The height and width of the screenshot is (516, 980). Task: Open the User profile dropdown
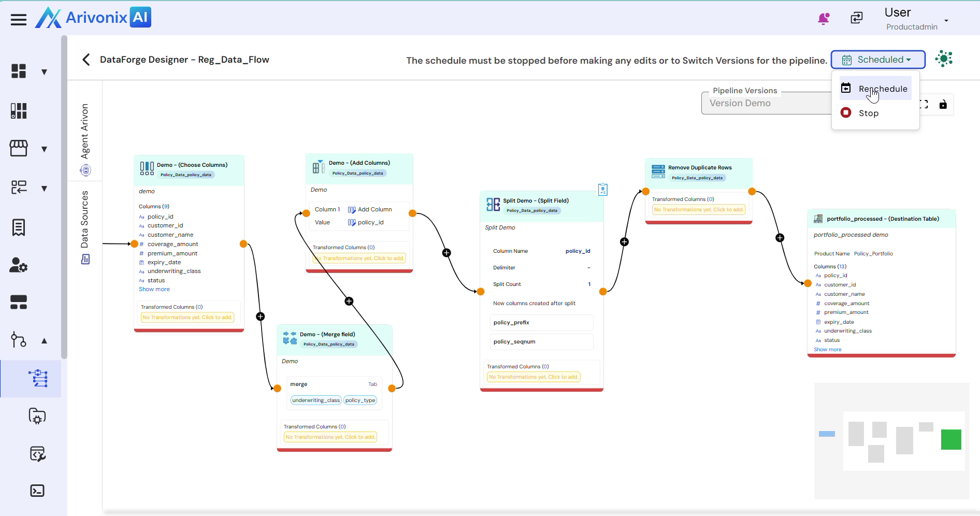point(946,21)
